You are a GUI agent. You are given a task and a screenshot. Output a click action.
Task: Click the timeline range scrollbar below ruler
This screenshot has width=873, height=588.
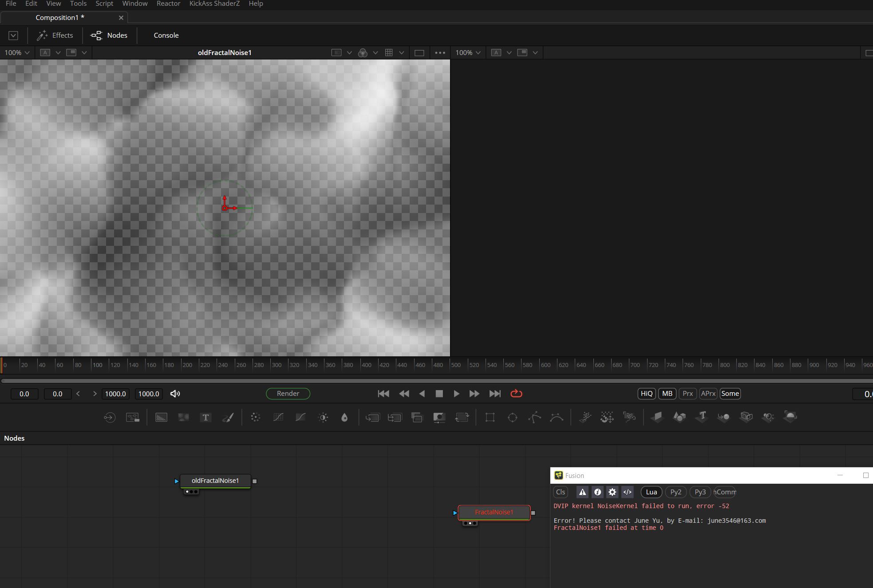pos(437,381)
